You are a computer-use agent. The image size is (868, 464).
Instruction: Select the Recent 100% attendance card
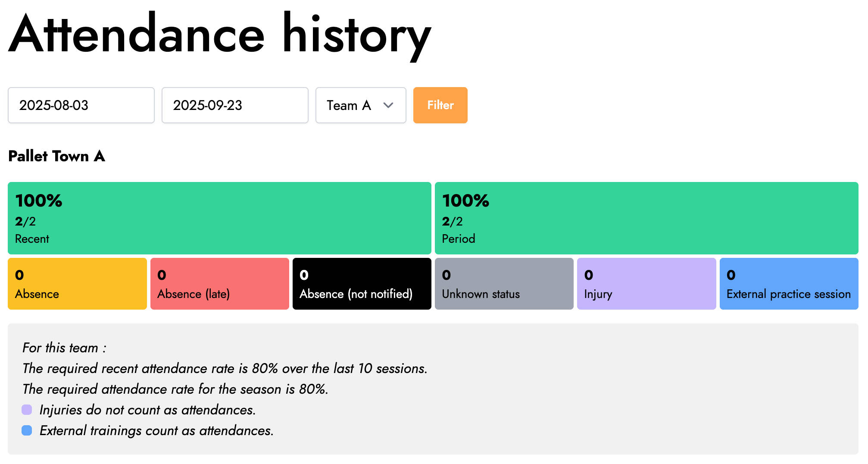(x=219, y=218)
